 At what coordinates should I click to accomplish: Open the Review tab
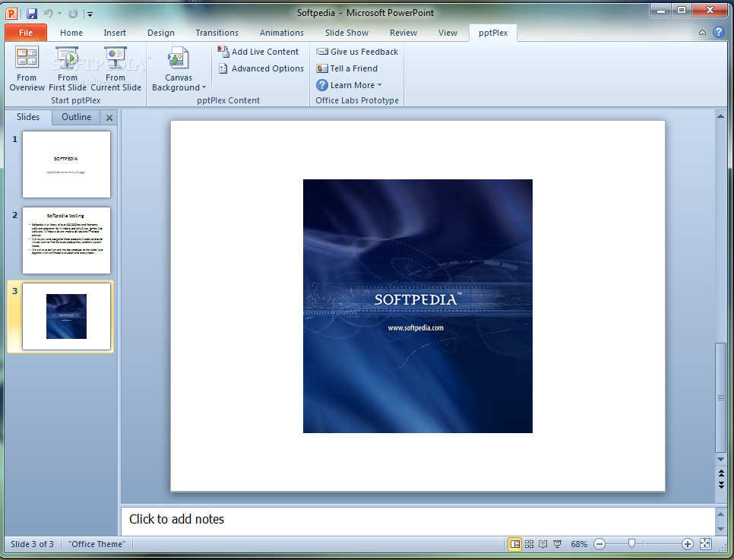(x=403, y=33)
